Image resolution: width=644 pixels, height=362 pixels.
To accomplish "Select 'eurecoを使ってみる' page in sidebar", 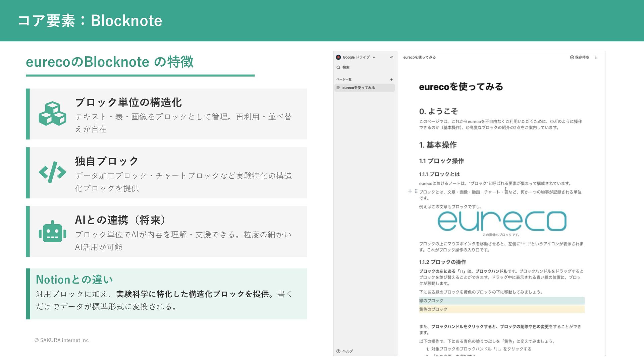I will 359,88.
